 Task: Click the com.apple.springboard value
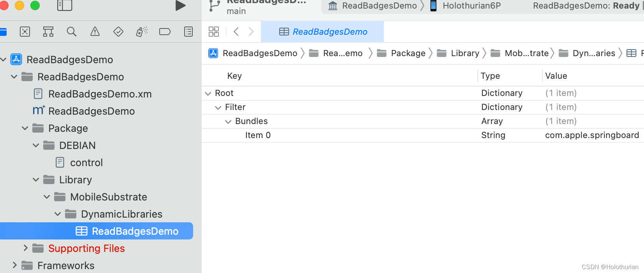(592, 135)
